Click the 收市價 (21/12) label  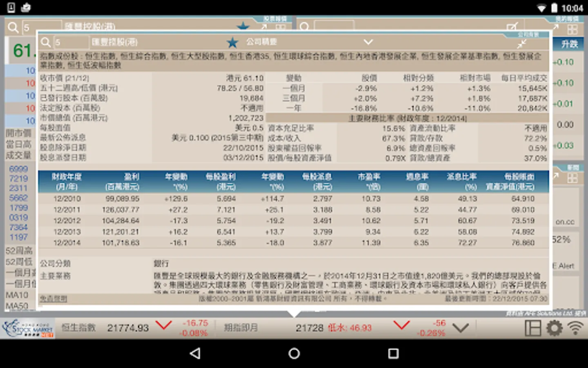pos(65,78)
